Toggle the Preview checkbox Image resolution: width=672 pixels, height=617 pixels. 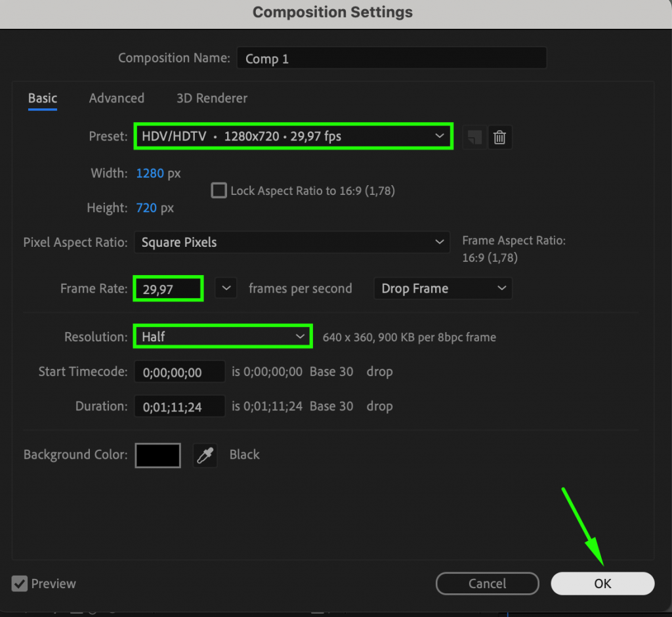coord(19,584)
